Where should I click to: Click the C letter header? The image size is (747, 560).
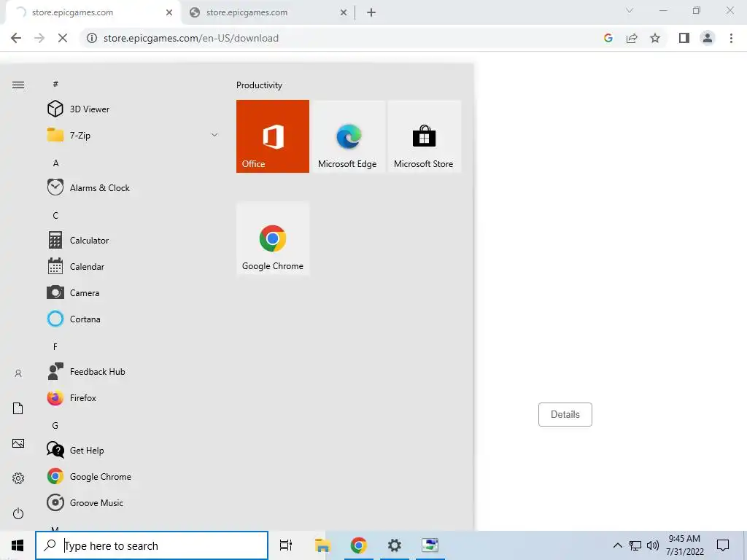coord(55,216)
